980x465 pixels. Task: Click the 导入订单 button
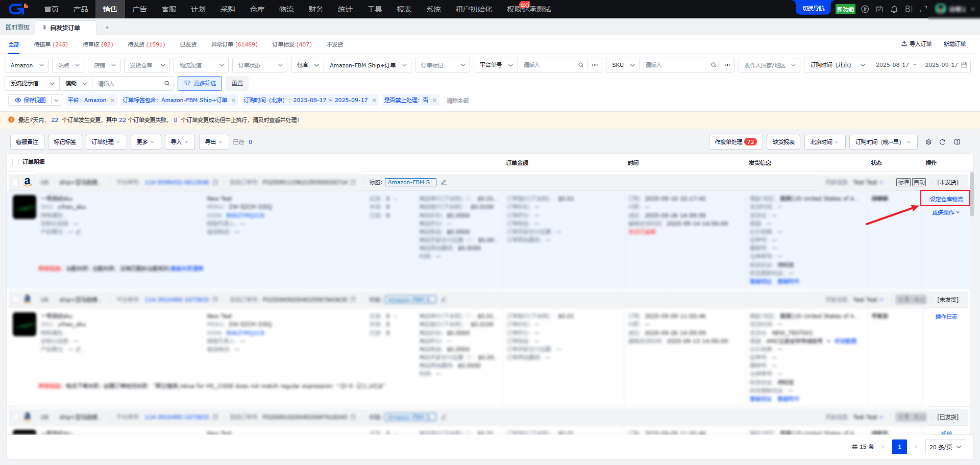click(917, 44)
